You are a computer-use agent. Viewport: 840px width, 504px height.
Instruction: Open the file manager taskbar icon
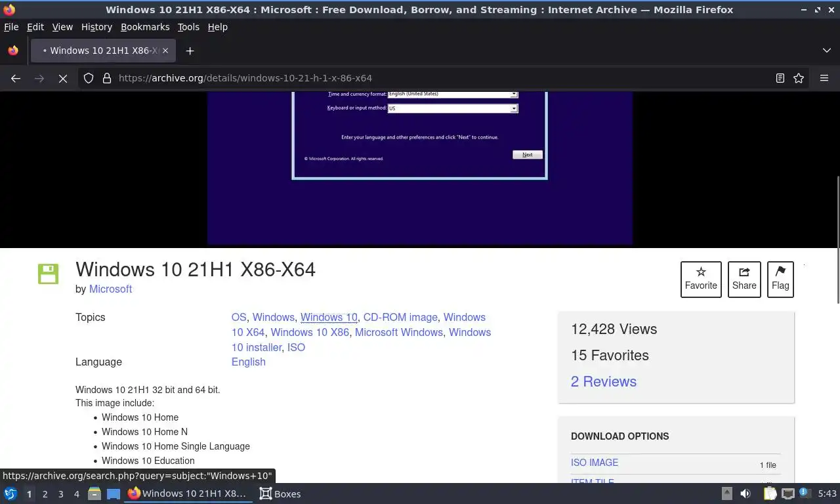[94, 493]
